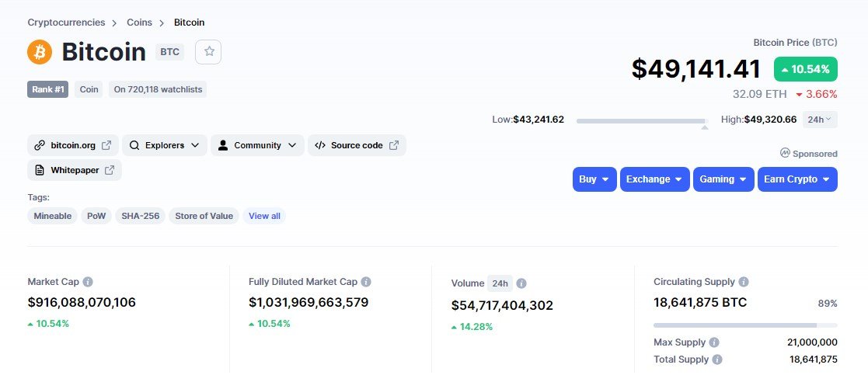Click info icon next to Volume 24h
Screen dimensions: 868x382
pos(521,283)
